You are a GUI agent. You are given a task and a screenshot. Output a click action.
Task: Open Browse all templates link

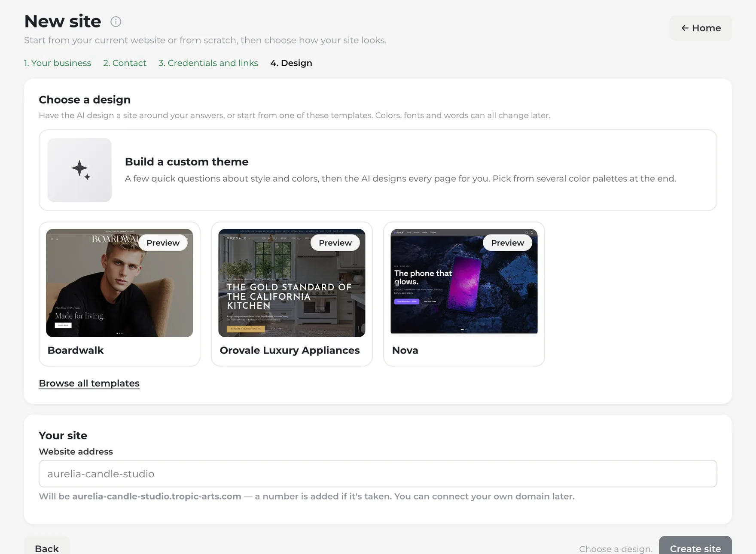tap(89, 383)
